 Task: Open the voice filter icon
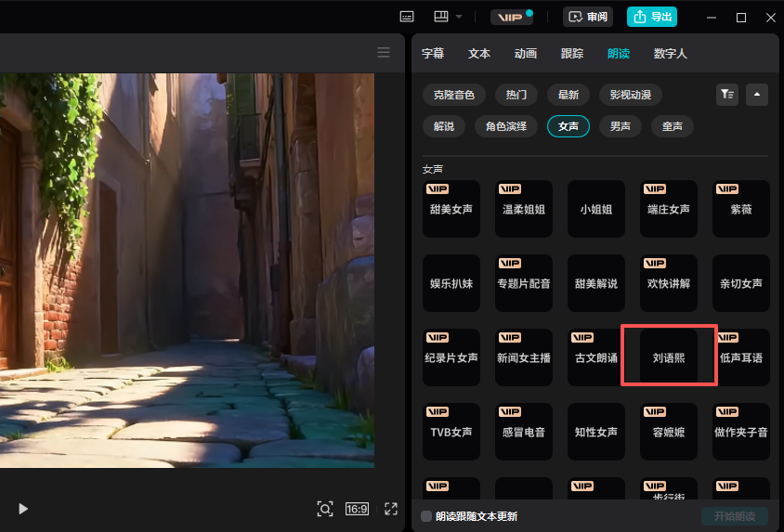click(x=727, y=94)
